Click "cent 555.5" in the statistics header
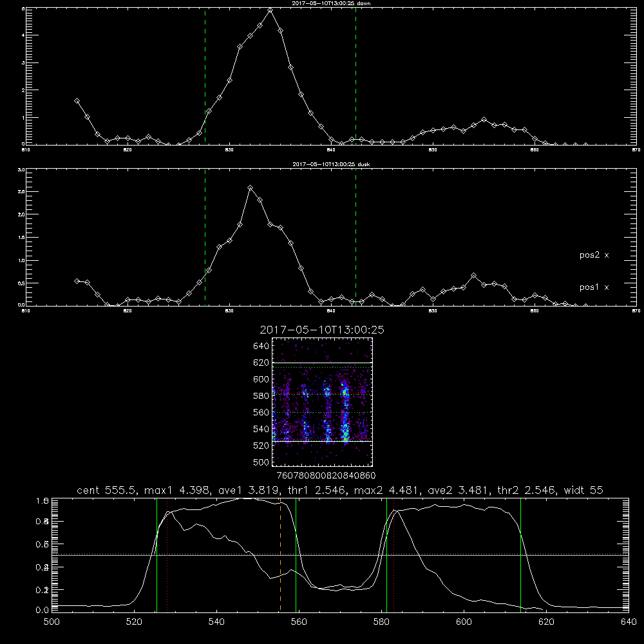Screen dimensions: 644x644 point(109,490)
